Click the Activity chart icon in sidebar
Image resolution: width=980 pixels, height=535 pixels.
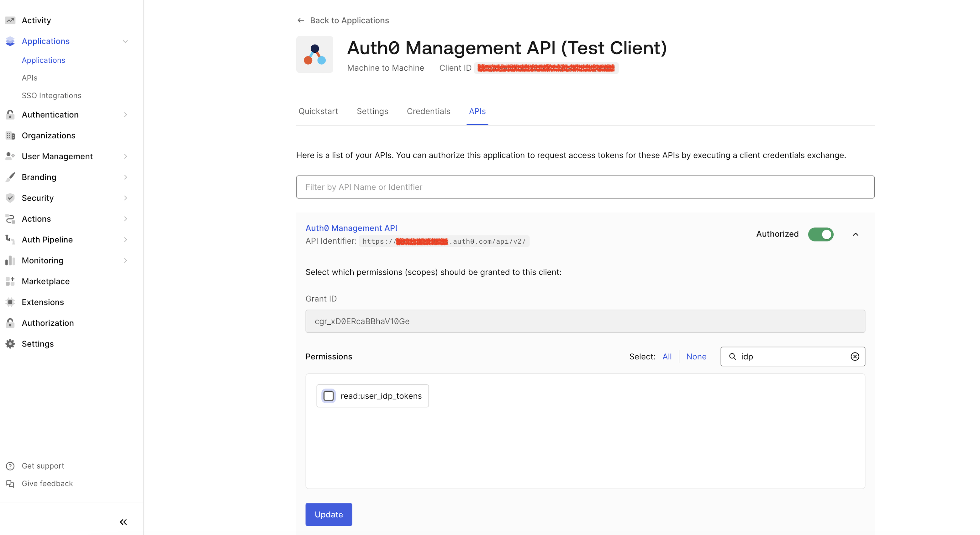tap(10, 20)
